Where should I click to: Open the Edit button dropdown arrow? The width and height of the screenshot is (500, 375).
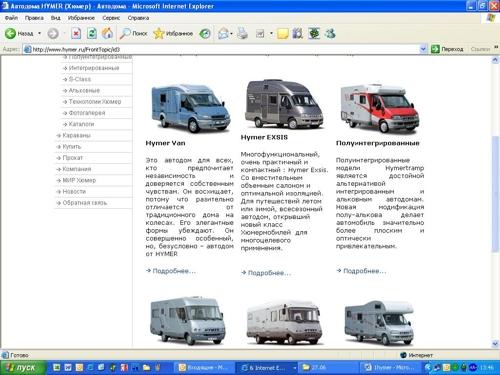(271, 33)
